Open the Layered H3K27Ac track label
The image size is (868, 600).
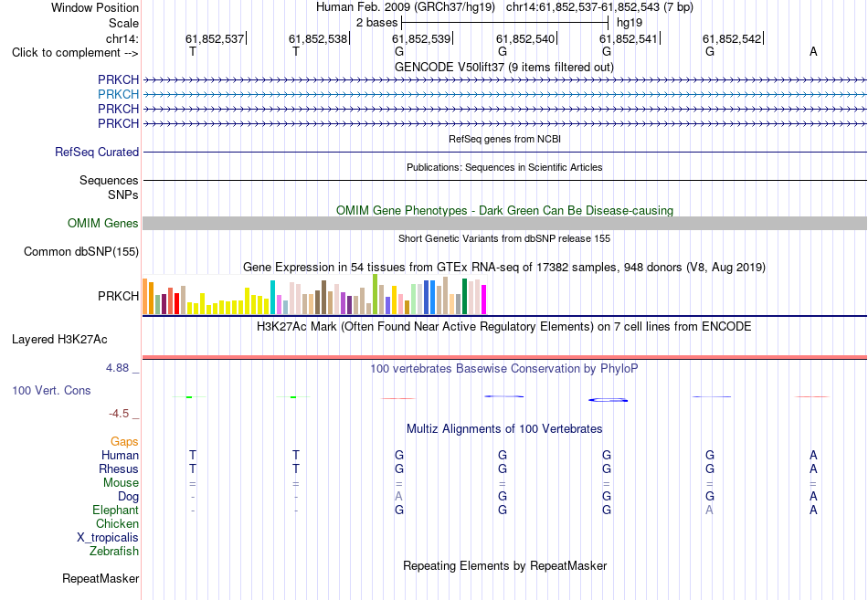(59, 340)
